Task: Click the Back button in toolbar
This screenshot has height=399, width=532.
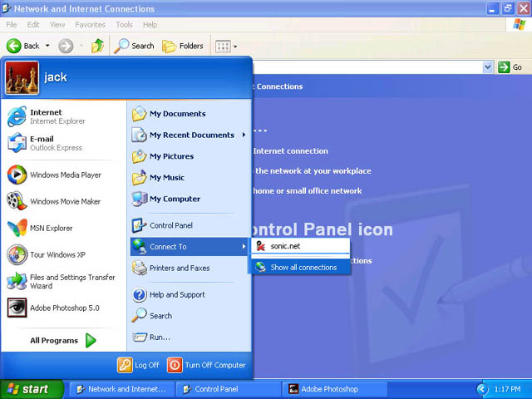Action: [23, 46]
